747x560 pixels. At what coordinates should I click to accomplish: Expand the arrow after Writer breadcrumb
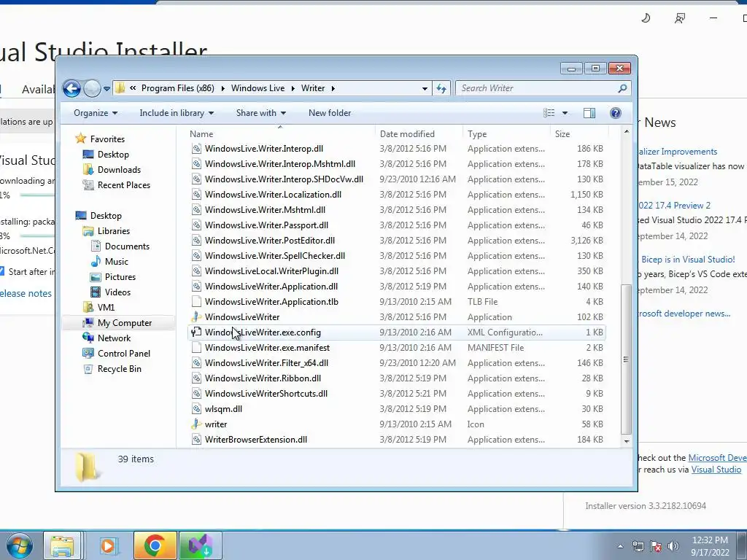(333, 88)
